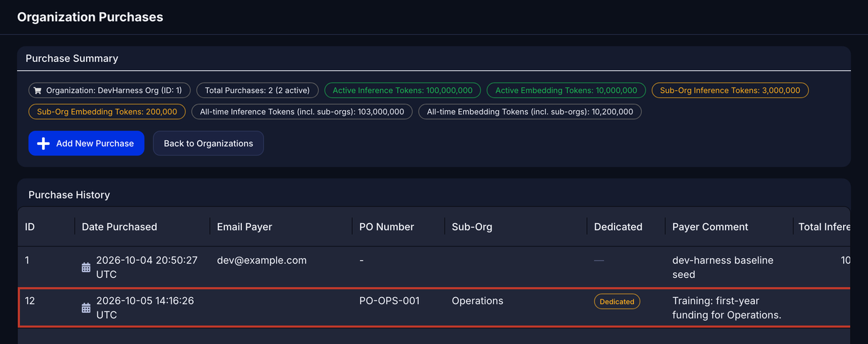Image resolution: width=868 pixels, height=344 pixels.
Task: Click Training: first-year funding comment
Action: coord(727,308)
